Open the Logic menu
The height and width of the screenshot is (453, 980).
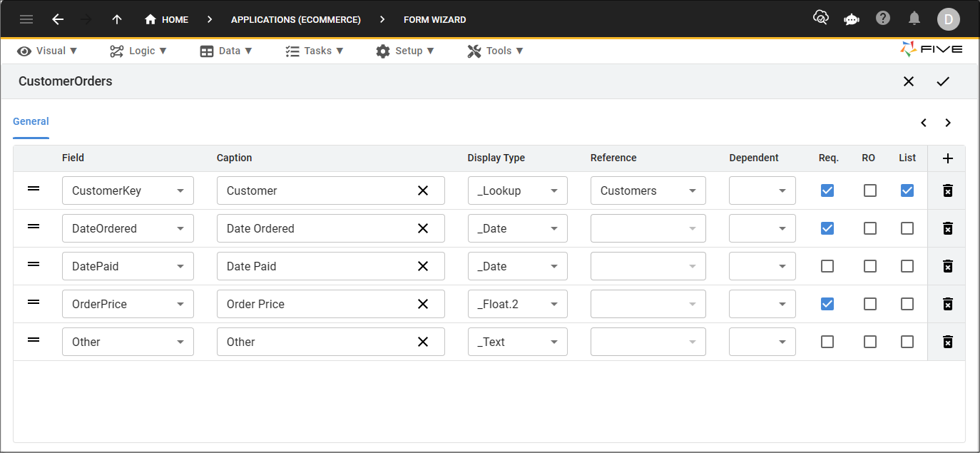138,51
